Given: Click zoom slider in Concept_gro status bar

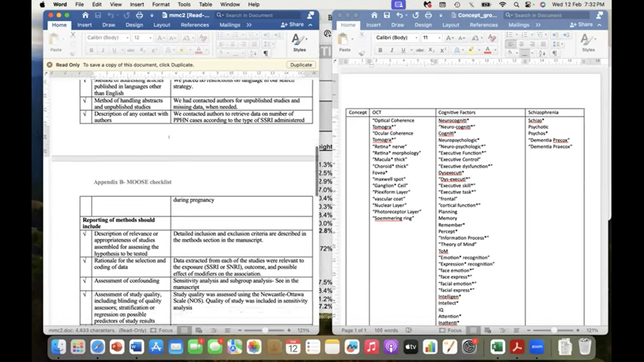Looking at the screenshot, I should click(553, 330).
